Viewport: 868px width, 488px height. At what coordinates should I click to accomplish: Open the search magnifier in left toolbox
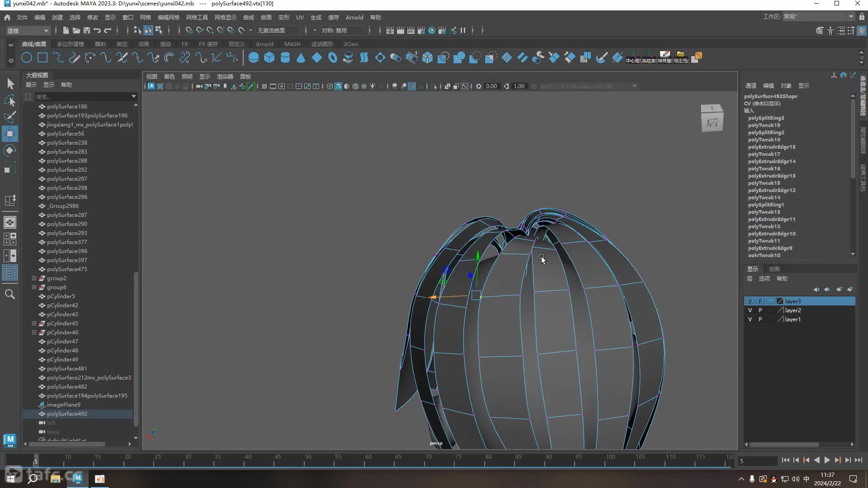(x=10, y=295)
